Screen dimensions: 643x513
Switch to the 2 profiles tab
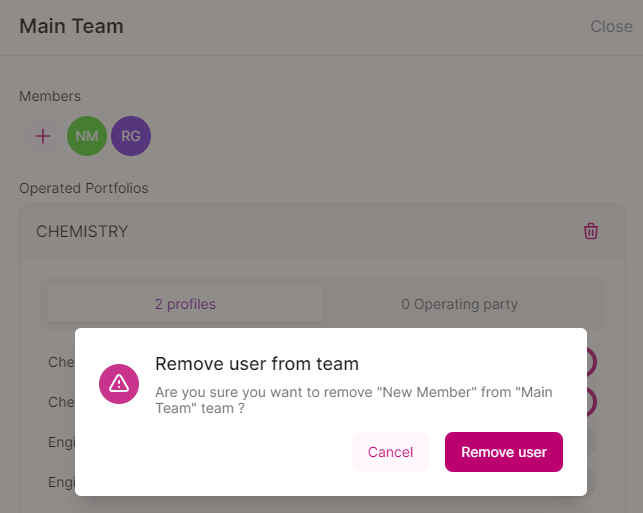coord(185,304)
